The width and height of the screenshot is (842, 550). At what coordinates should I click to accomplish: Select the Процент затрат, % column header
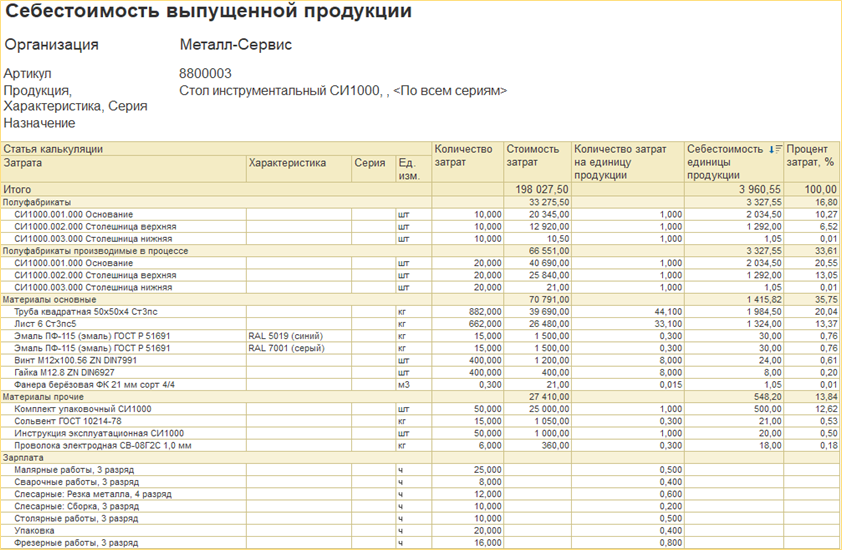(811, 156)
